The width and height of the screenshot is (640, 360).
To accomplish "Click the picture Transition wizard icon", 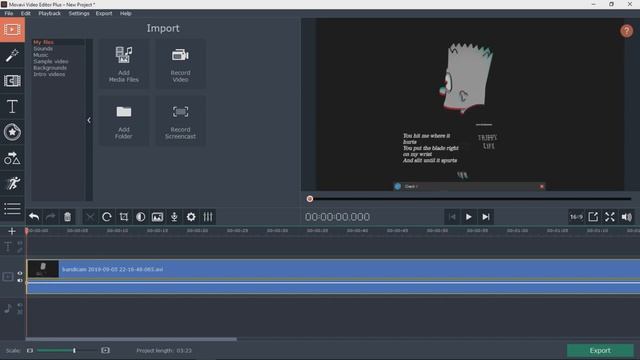I will (157, 217).
